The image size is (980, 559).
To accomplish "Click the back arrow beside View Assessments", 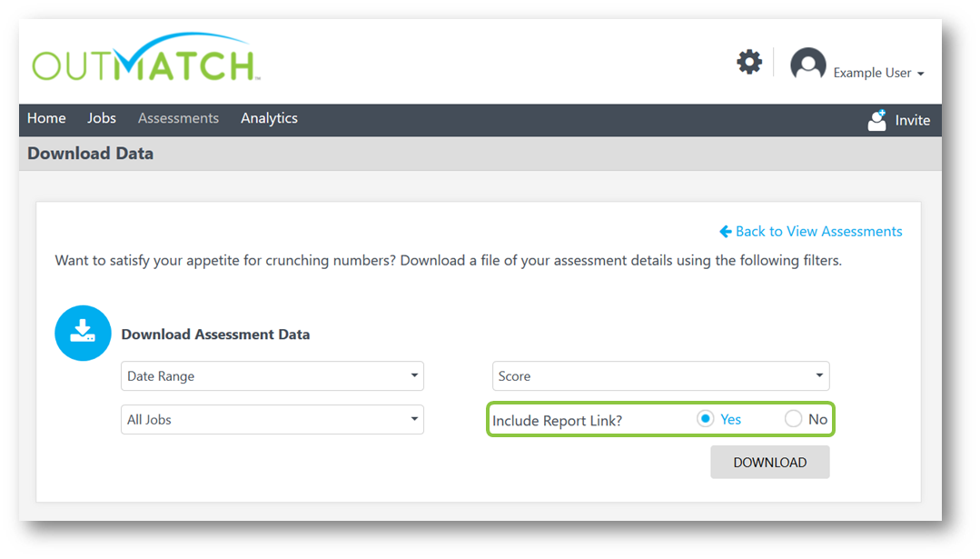I will (x=724, y=231).
